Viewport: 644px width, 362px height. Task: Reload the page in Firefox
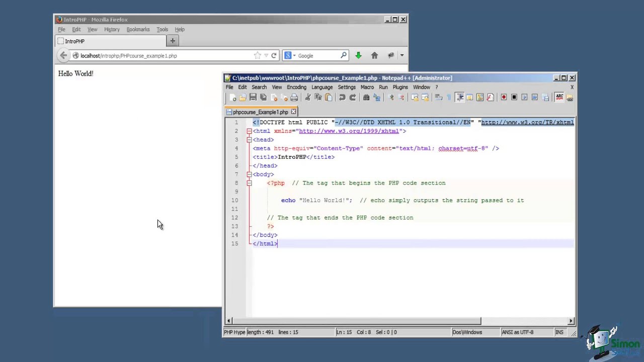(x=274, y=56)
